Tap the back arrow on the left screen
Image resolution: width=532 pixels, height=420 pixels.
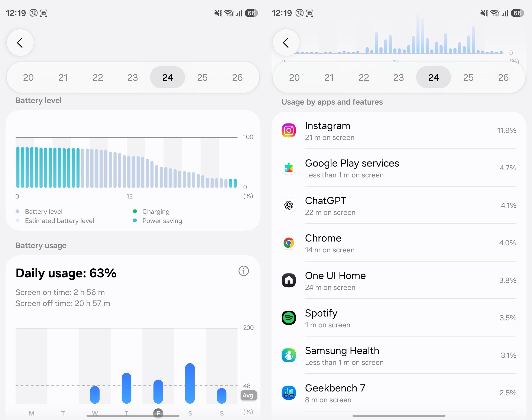[20, 43]
